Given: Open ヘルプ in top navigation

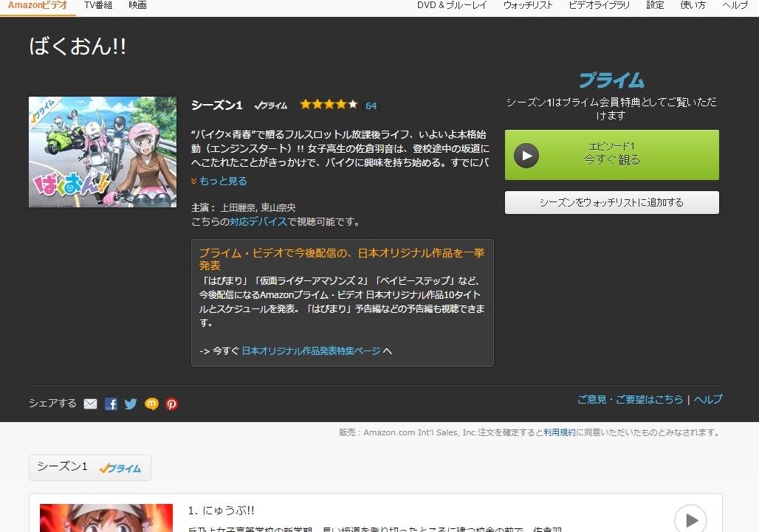Looking at the screenshot, I should [735, 5].
